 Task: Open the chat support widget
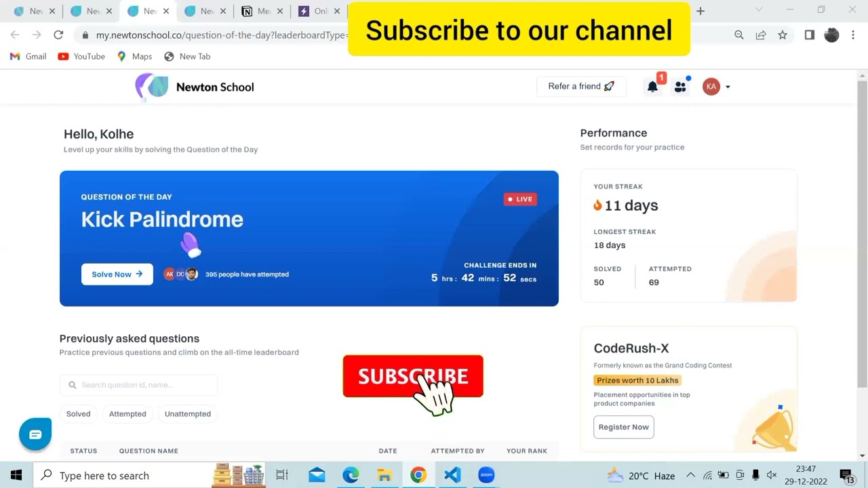point(35,434)
